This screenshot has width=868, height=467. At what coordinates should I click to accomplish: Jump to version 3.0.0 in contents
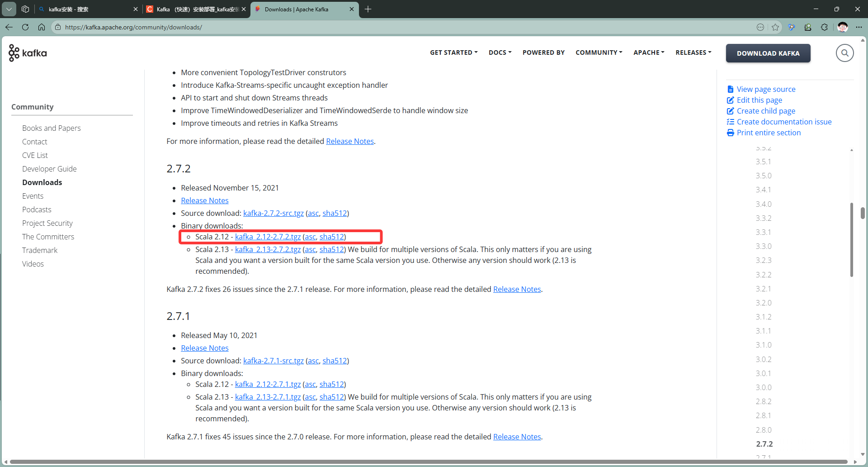pos(763,387)
